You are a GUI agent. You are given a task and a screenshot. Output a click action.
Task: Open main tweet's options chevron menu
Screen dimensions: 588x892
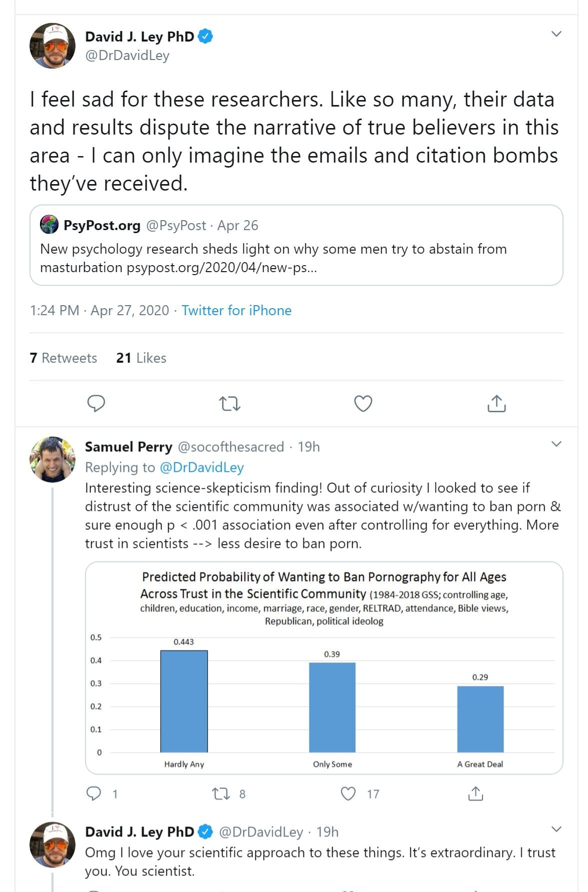coord(556,34)
